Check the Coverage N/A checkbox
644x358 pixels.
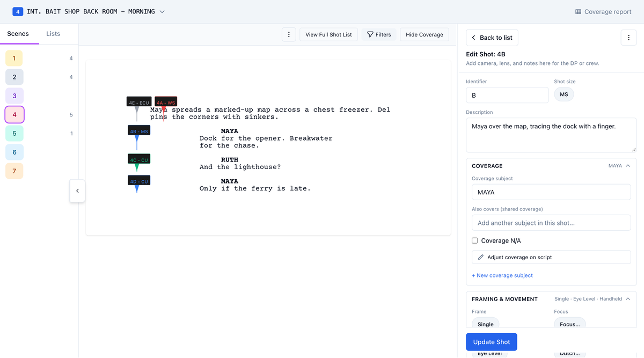tap(475, 240)
